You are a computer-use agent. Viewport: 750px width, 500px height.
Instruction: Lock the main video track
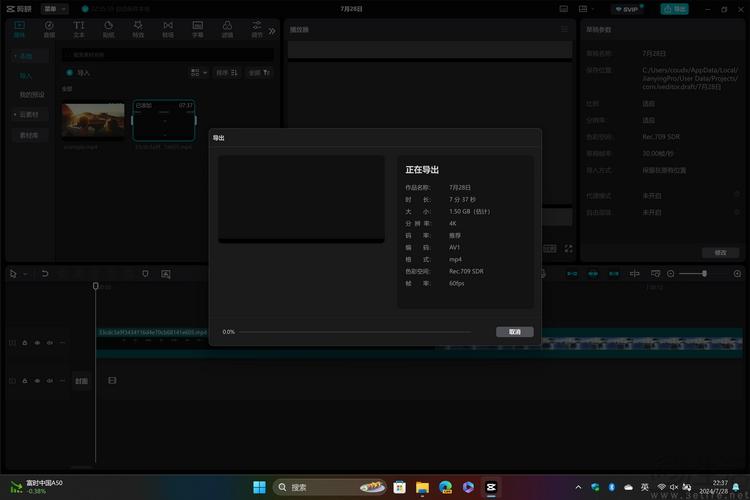[x=24, y=381]
